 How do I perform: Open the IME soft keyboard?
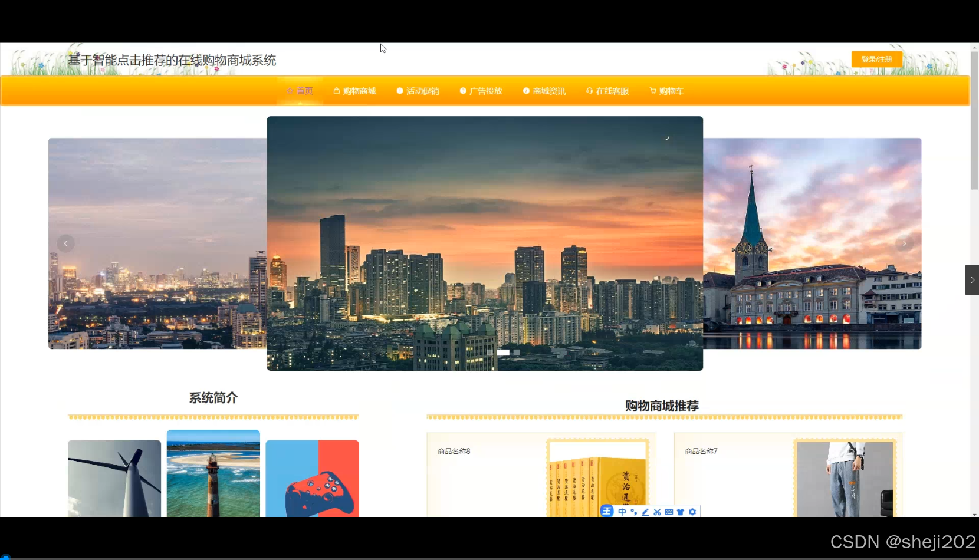pos(669,512)
